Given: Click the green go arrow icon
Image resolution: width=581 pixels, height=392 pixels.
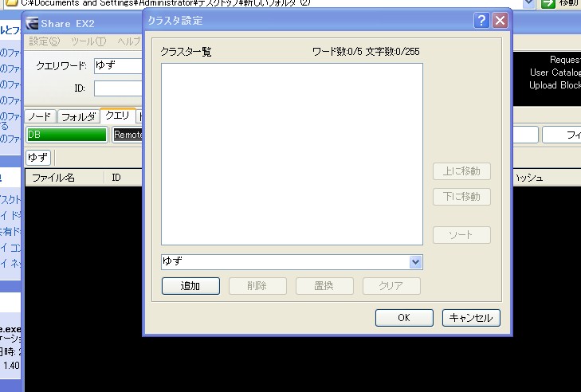Looking at the screenshot, I should point(548,3).
